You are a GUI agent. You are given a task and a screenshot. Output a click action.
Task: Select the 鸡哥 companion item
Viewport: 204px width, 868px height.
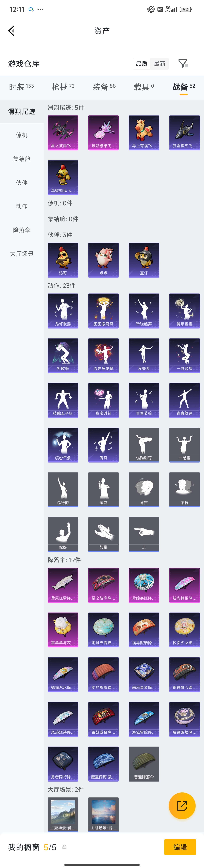click(x=63, y=260)
